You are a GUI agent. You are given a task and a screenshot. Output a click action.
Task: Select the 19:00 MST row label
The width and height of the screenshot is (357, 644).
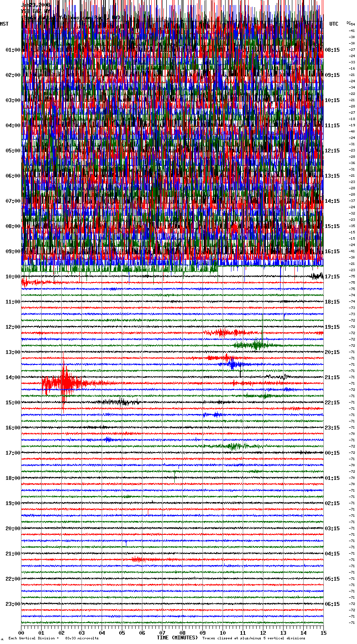pos(13,503)
